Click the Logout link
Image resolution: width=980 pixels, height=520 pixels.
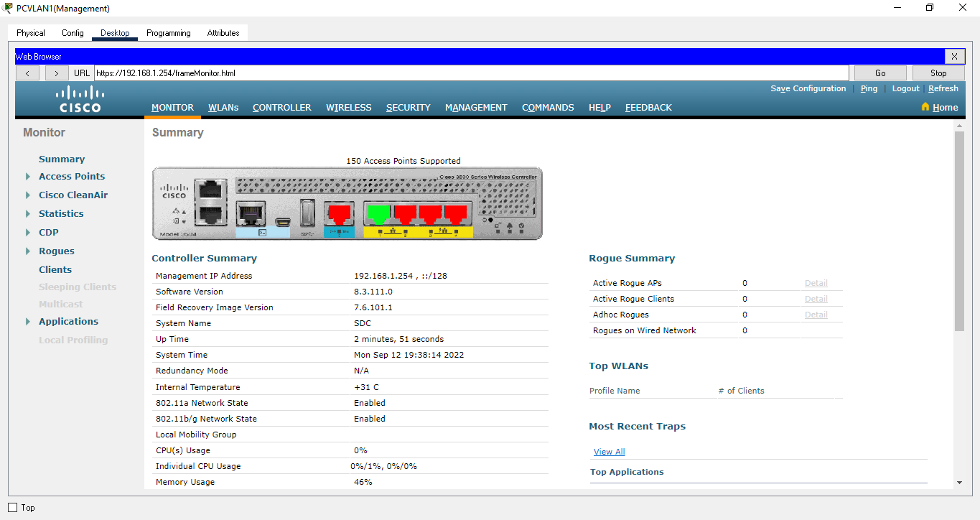pyautogui.click(x=905, y=88)
